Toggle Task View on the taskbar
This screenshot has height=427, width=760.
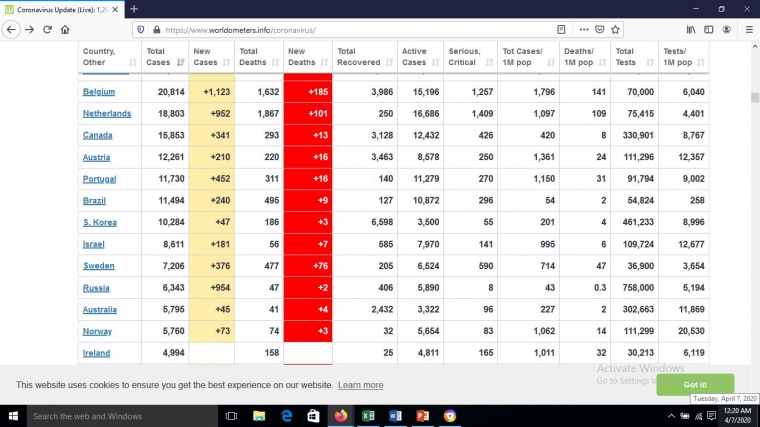231,416
